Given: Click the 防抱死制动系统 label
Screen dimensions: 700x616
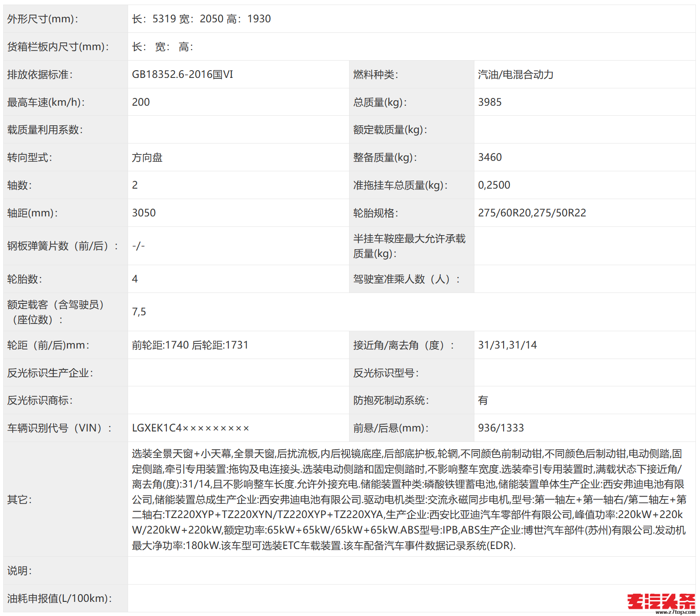Looking at the screenshot, I should (x=391, y=400).
